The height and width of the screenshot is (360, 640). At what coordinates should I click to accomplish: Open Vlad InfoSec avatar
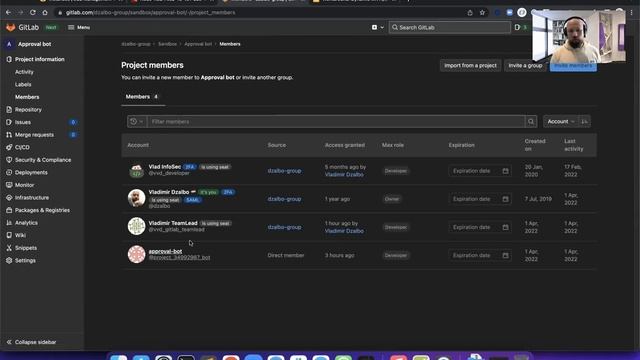(136, 170)
